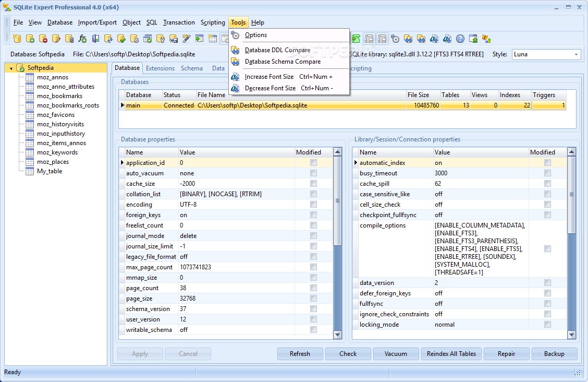The width and height of the screenshot is (588, 382).
Task: Click the Reindex All Tables button
Action: coord(451,354)
